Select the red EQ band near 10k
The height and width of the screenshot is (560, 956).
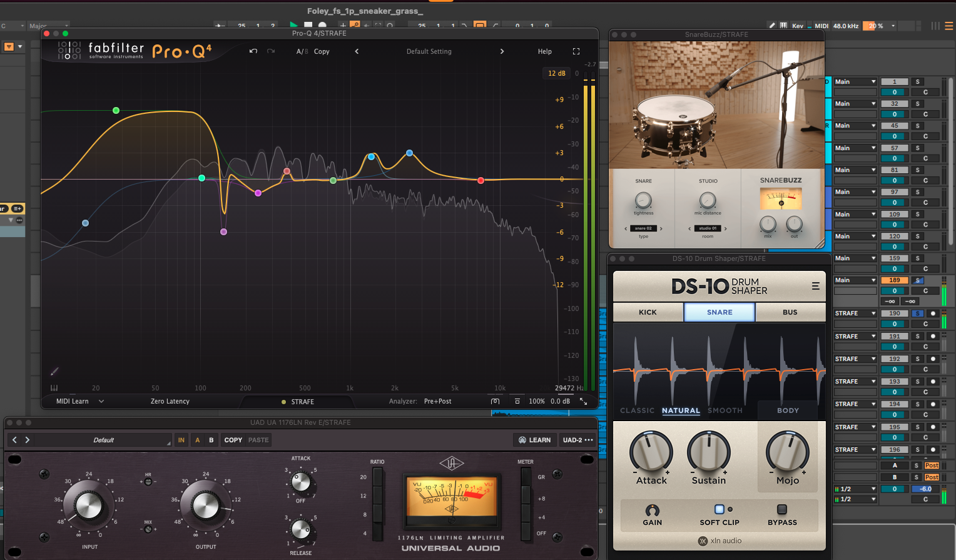point(481,180)
